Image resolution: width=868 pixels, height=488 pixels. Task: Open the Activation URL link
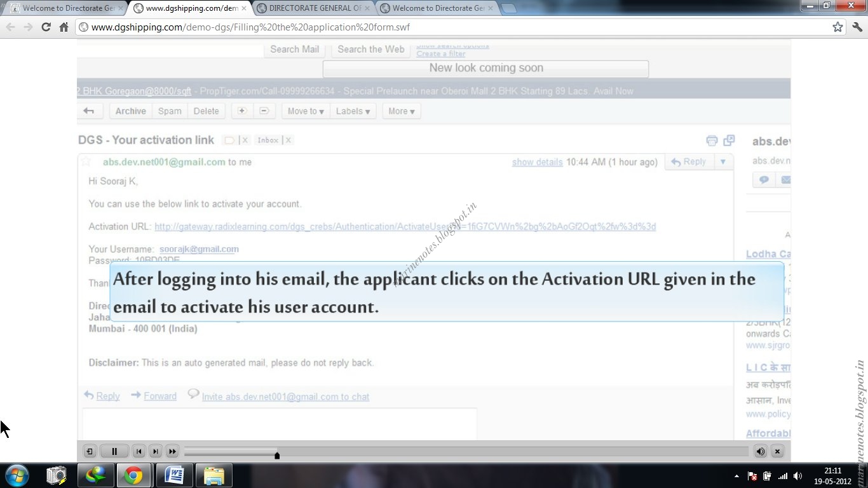[405, 227]
